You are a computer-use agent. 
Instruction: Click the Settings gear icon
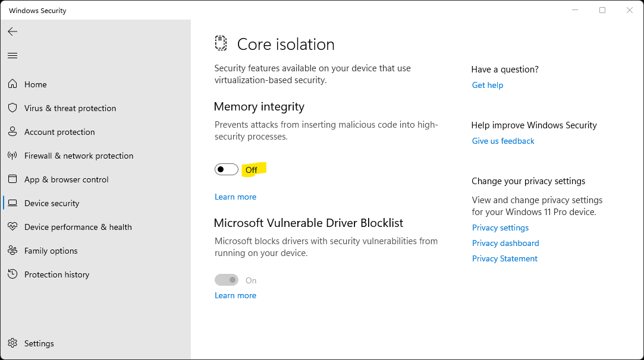[x=12, y=343]
